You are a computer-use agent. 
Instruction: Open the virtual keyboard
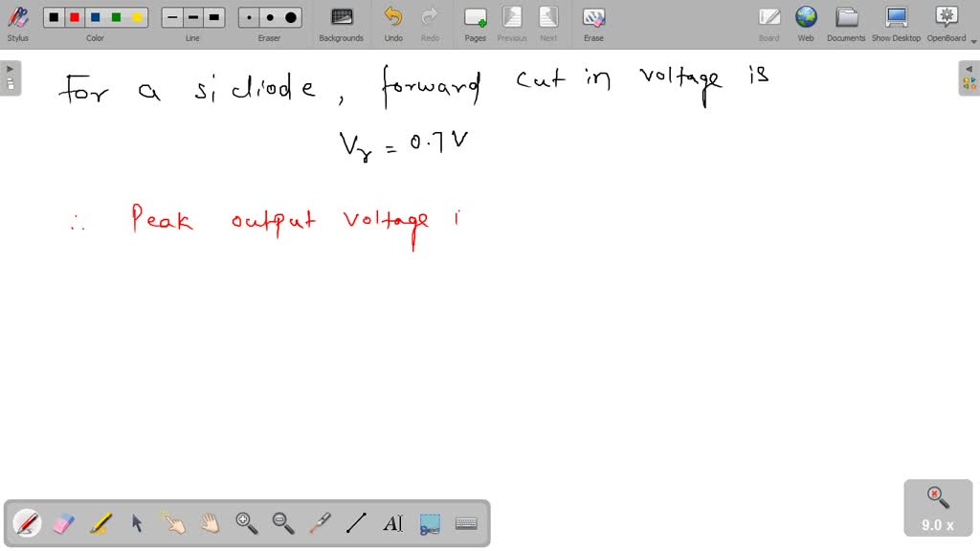(x=466, y=523)
